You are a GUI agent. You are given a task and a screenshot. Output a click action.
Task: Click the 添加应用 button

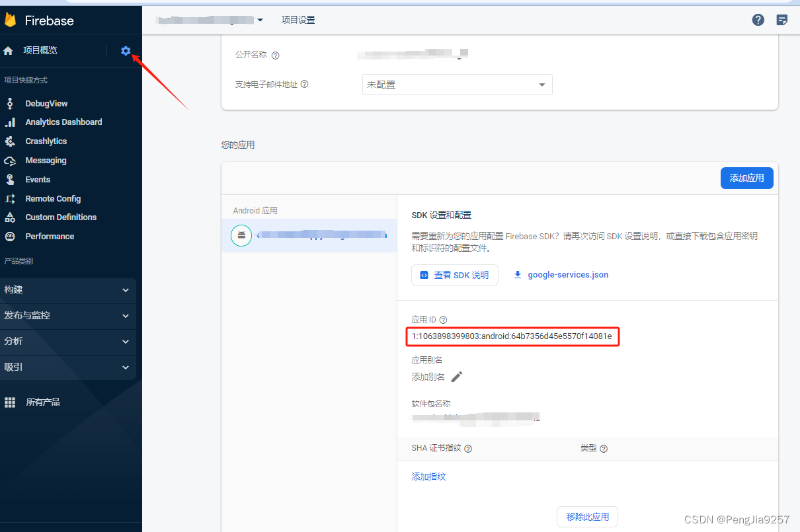click(746, 178)
